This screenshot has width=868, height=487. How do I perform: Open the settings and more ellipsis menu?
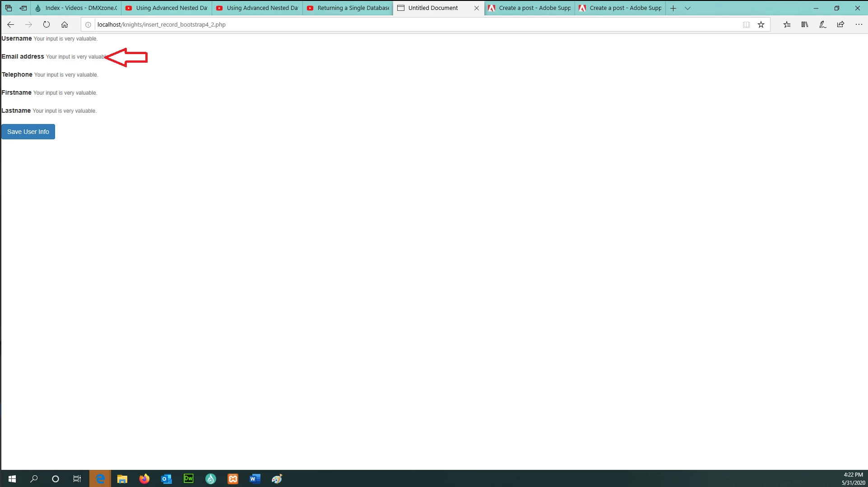859,25
